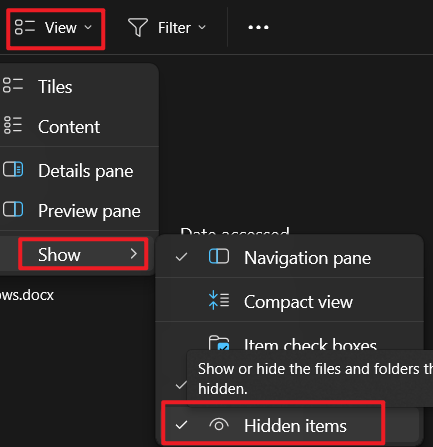Viewport: 433px width, 447px height.
Task: Click the Tiles icon in menu
Action: point(13,85)
